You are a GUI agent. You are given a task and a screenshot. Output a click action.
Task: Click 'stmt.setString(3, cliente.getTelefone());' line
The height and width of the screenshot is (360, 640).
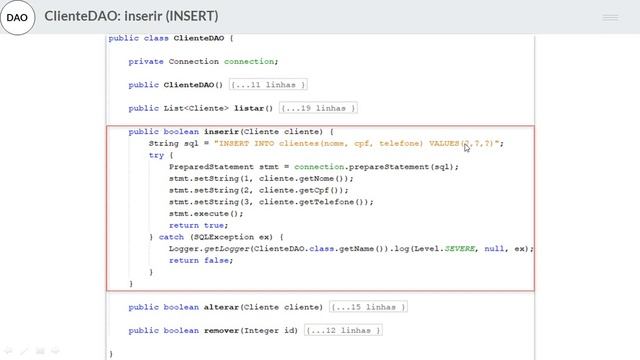click(x=271, y=202)
